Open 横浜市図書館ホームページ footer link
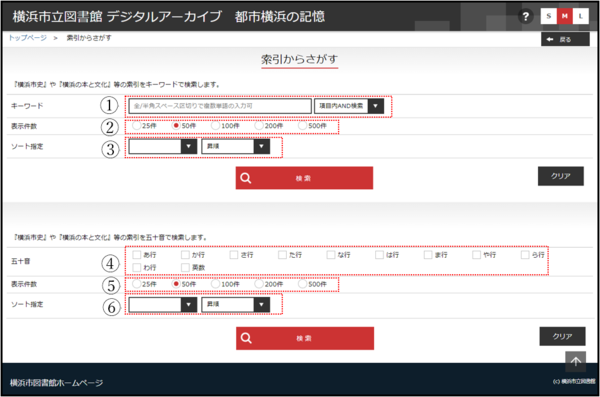The height and width of the screenshot is (397, 600). point(56,383)
